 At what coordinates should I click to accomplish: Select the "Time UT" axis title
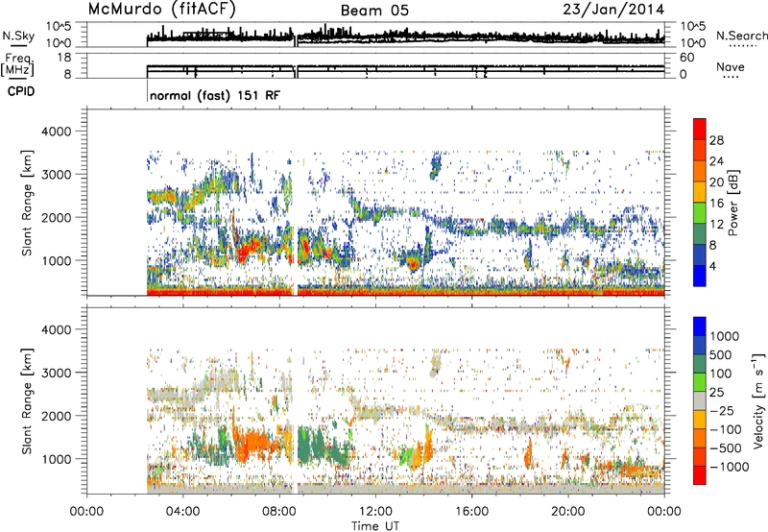[375, 525]
